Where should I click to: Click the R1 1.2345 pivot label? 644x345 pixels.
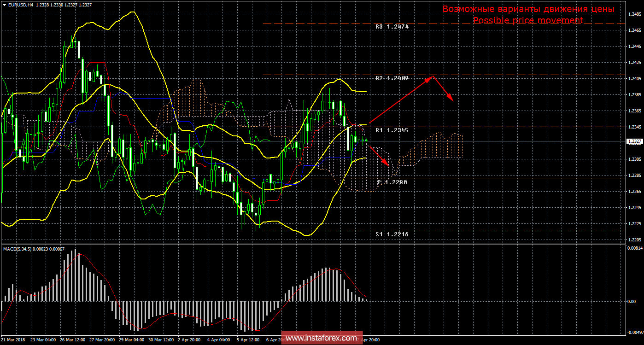(392, 130)
